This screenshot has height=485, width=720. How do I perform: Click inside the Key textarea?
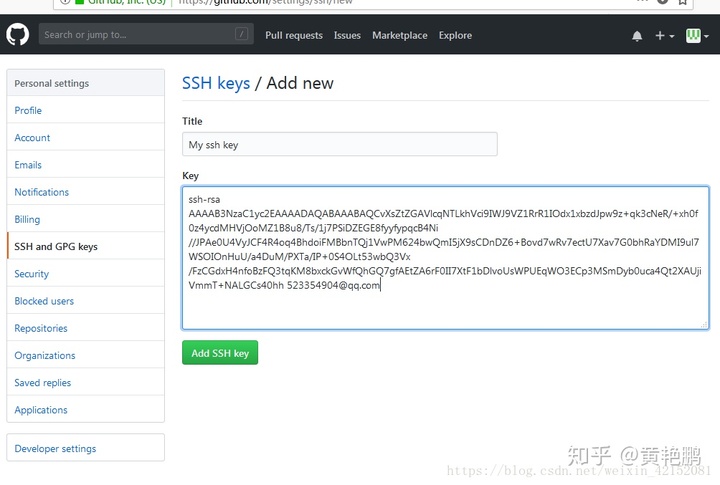pos(445,258)
